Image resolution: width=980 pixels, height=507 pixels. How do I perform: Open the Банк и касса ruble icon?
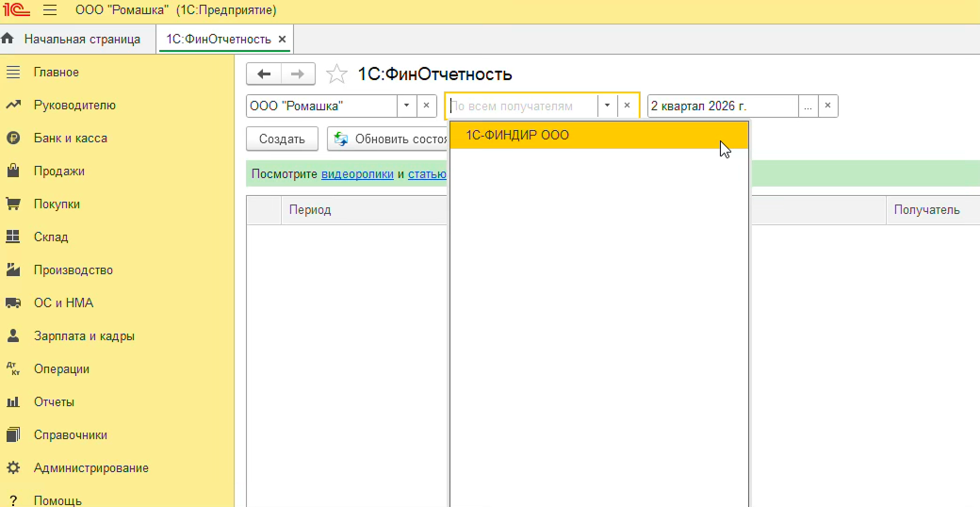(13, 139)
